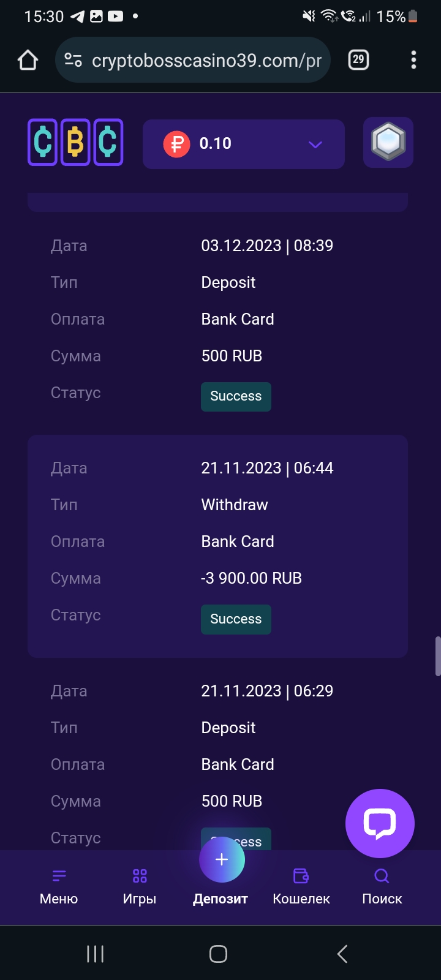441x980 pixels.
Task: Select the Withdraw transaction card
Action: 217,546
